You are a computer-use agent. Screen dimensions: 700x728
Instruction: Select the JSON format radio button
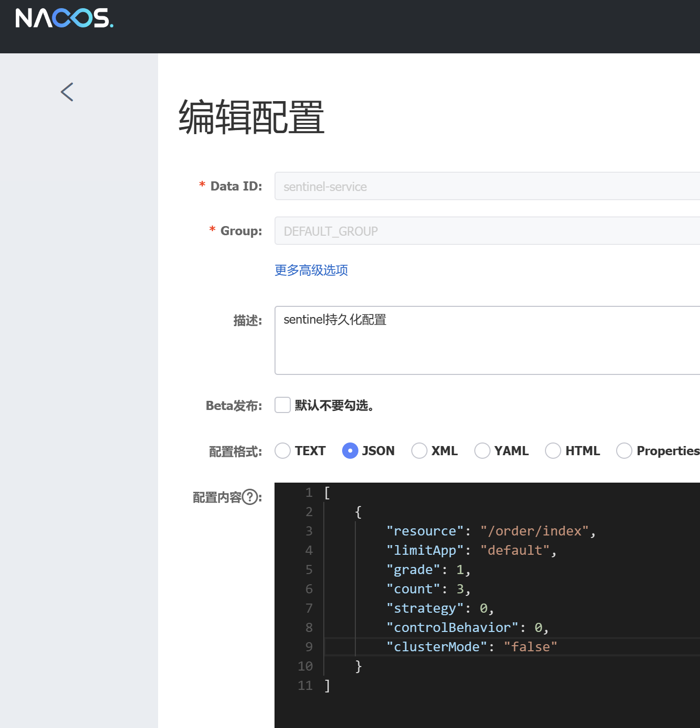(350, 451)
